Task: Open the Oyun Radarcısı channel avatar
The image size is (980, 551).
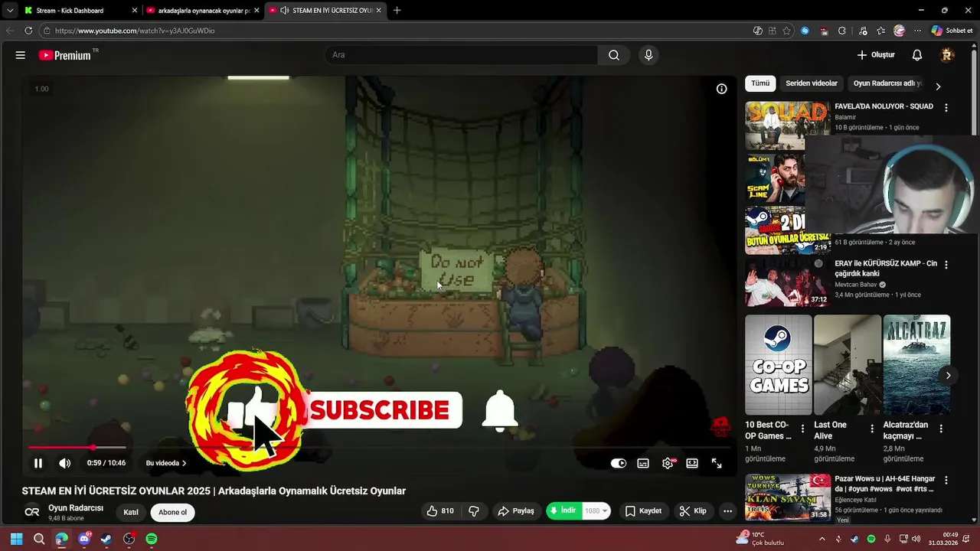Action: click(x=31, y=512)
